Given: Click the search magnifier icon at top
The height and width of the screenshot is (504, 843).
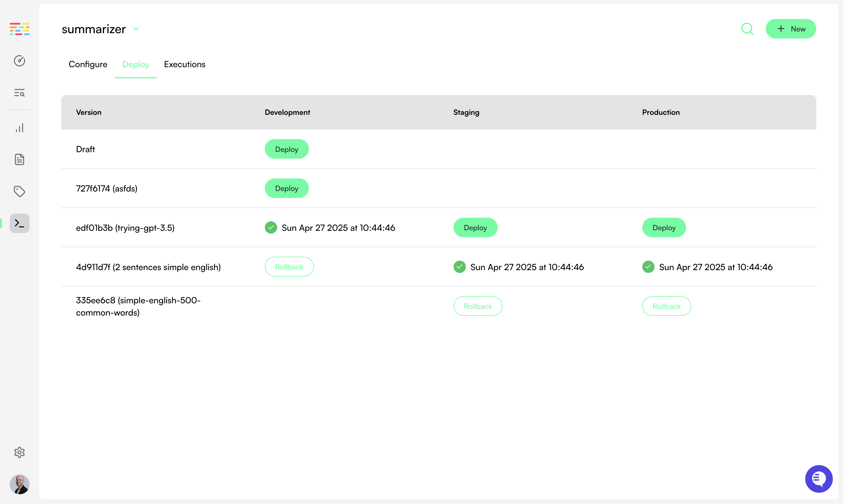Looking at the screenshot, I should (747, 29).
